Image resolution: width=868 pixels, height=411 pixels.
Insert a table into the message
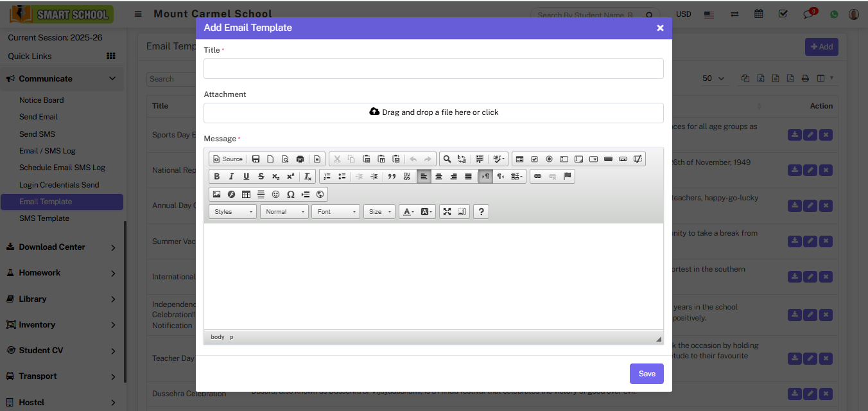246,194
